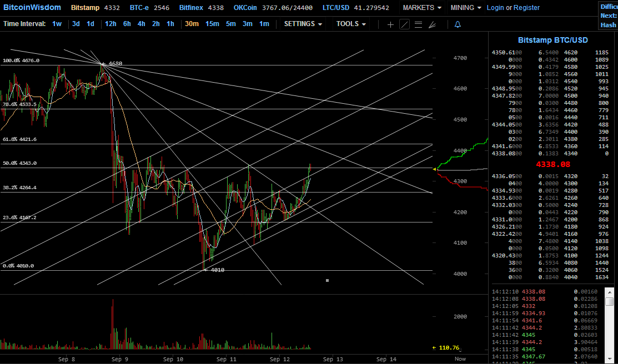The width and height of the screenshot is (618, 364).
Task: Click the Bitstamp BTC/USD order book title
Action: click(552, 40)
